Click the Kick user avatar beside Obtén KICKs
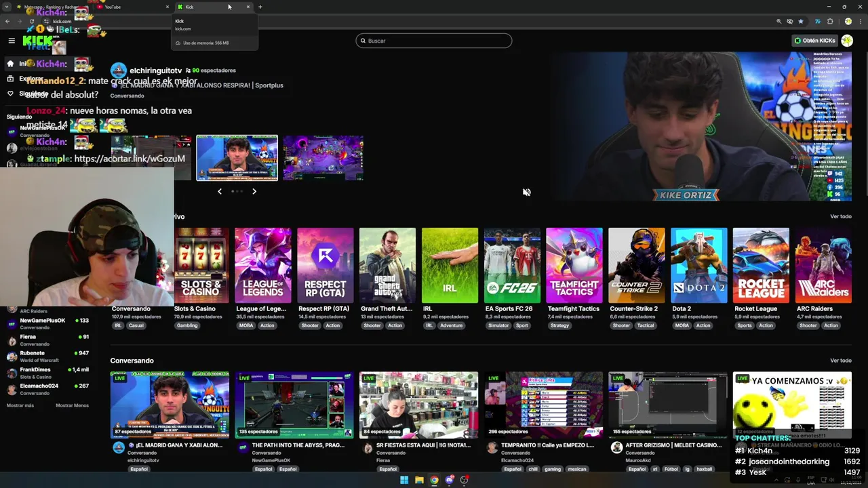Image resolution: width=868 pixels, height=488 pixels. pyautogui.click(x=847, y=41)
